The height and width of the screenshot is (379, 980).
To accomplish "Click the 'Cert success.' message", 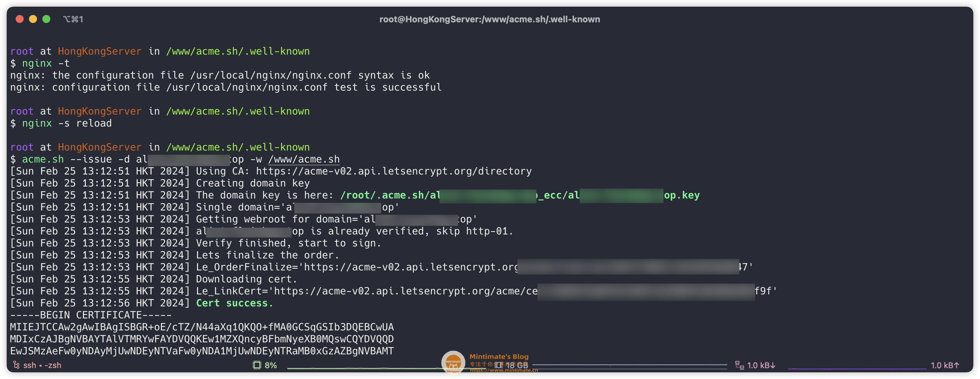I will point(234,303).
